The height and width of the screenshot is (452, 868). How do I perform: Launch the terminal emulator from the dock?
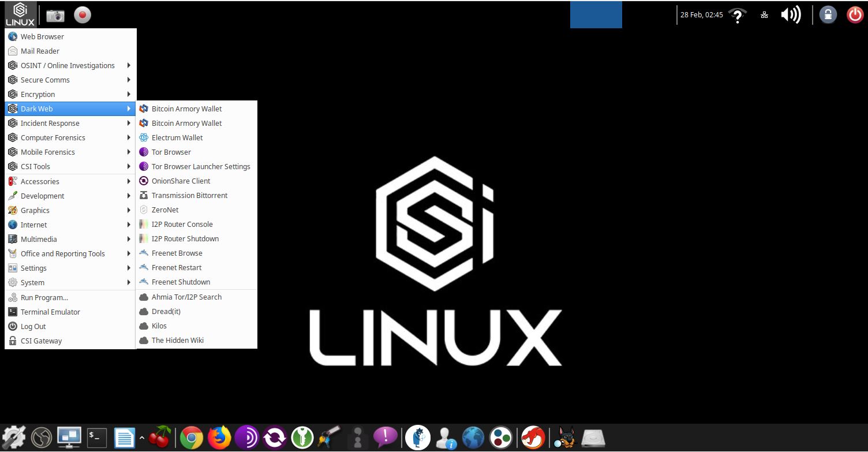(x=97, y=438)
